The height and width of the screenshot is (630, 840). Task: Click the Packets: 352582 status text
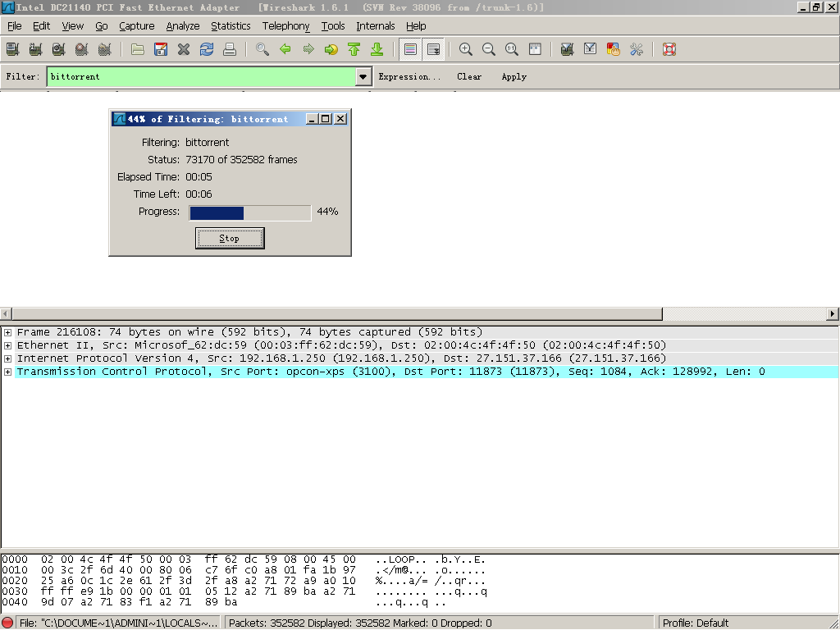(x=360, y=623)
